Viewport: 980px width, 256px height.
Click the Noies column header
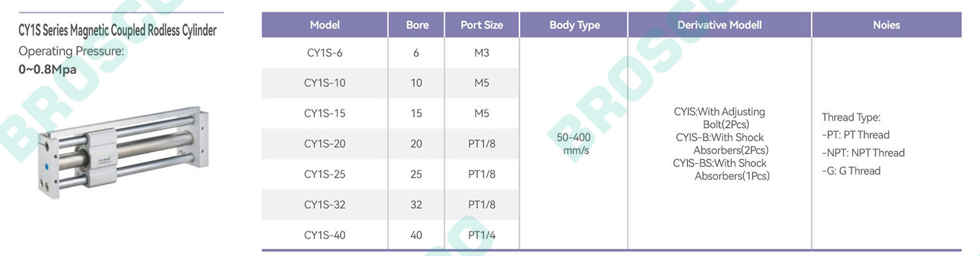[x=887, y=25]
